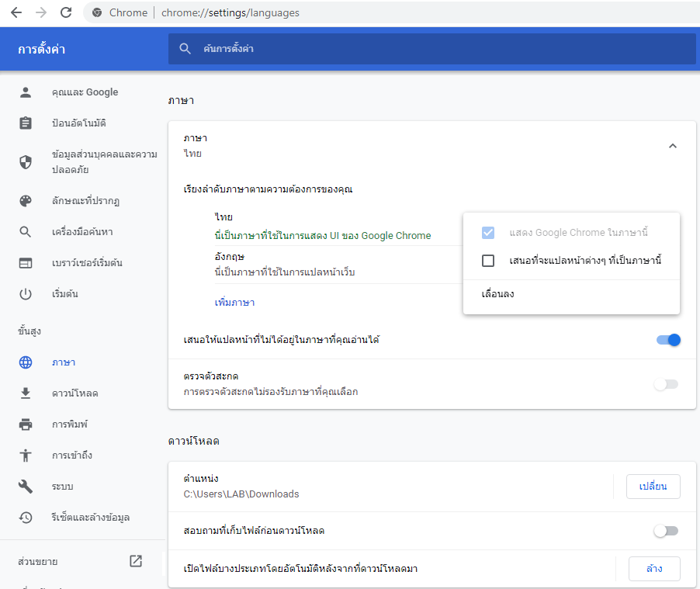Click the wrench icon for ระบบ
Image resolution: width=700 pixels, height=589 pixels.
coord(26,487)
